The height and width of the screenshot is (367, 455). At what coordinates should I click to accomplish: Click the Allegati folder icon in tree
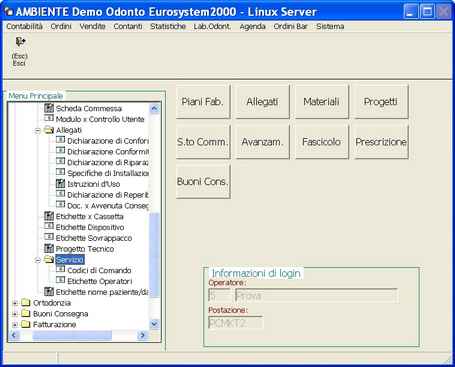click(x=49, y=130)
